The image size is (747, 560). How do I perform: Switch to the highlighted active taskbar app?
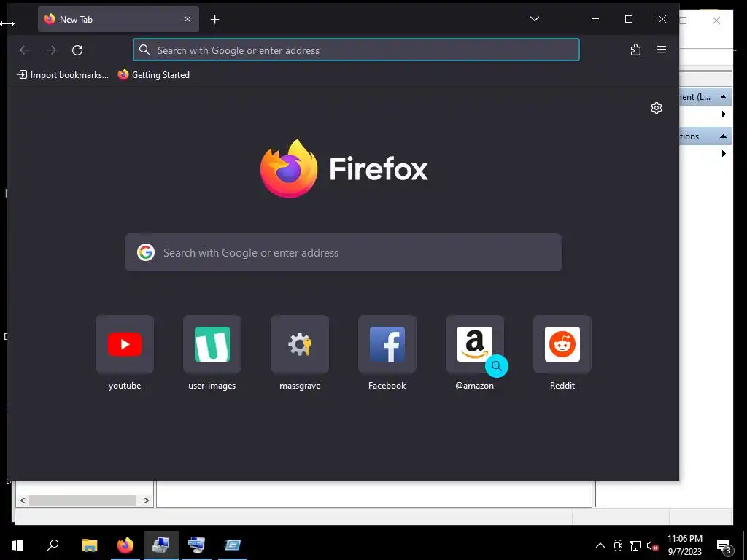click(161, 545)
